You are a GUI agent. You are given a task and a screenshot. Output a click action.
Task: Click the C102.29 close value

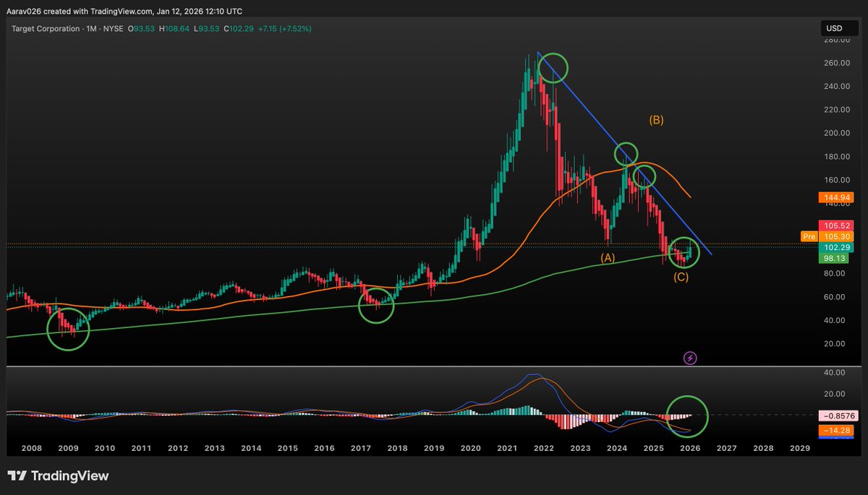point(238,28)
